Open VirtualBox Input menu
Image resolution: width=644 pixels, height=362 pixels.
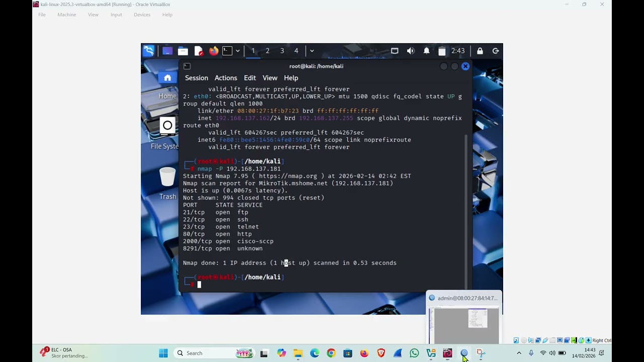tap(116, 15)
